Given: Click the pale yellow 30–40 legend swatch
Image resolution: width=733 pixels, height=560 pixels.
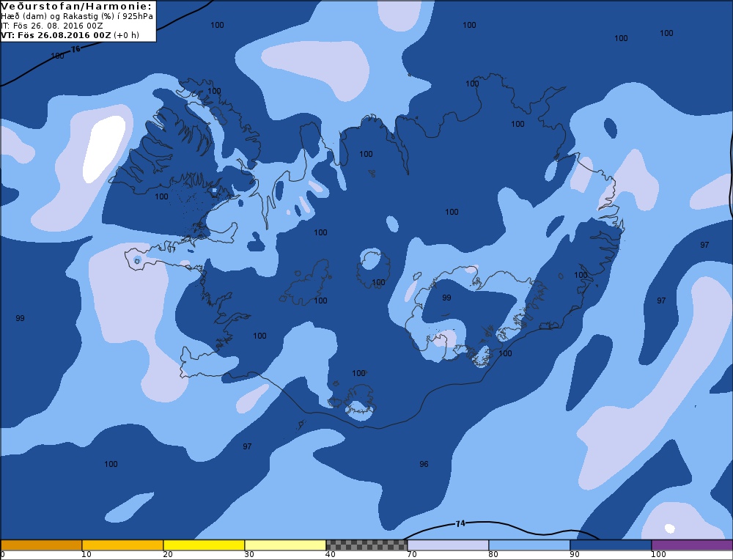Looking at the screenshot, I should coord(285,545).
